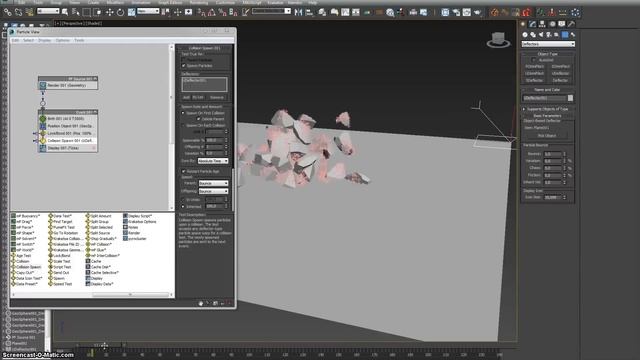The image size is (640, 360).
Task: Open the Utilities tab of command panel
Action: click(x=571, y=24)
